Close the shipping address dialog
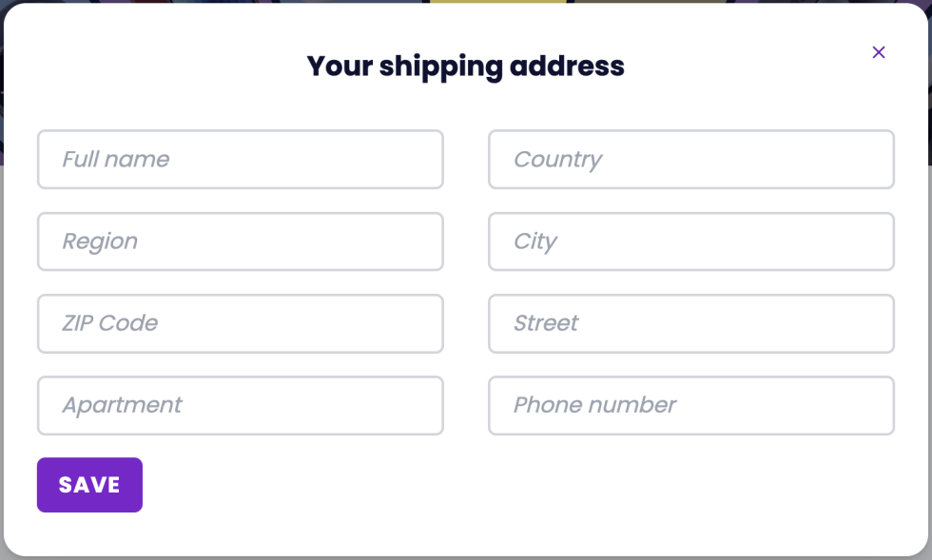This screenshot has height=560, width=932. tap(879, 52)
